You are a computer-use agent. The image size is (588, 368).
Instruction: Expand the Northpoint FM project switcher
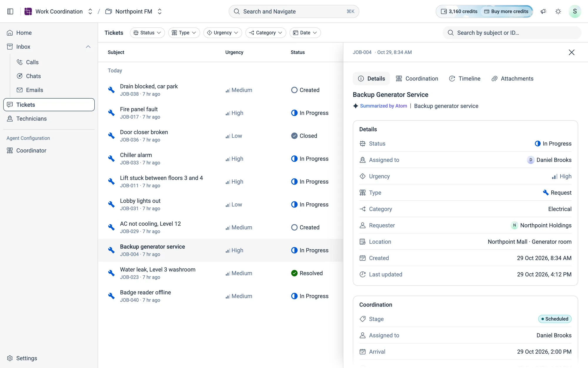160,11
